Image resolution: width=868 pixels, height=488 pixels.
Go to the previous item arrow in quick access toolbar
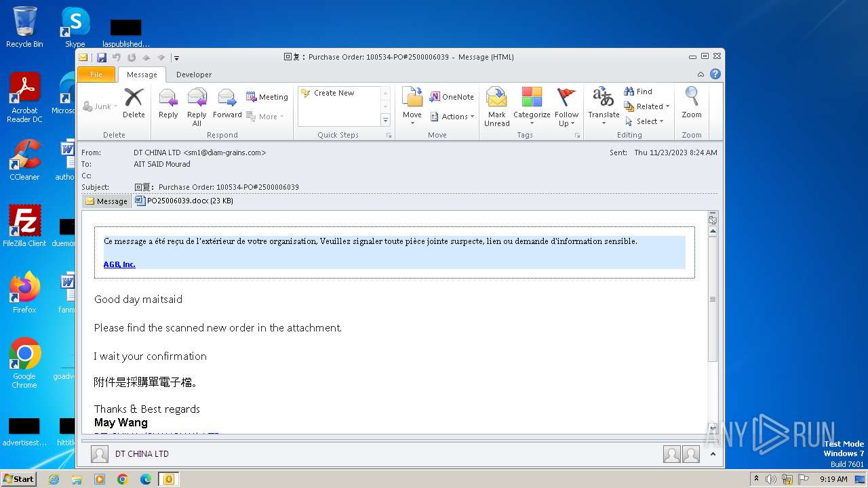[146, 58]
